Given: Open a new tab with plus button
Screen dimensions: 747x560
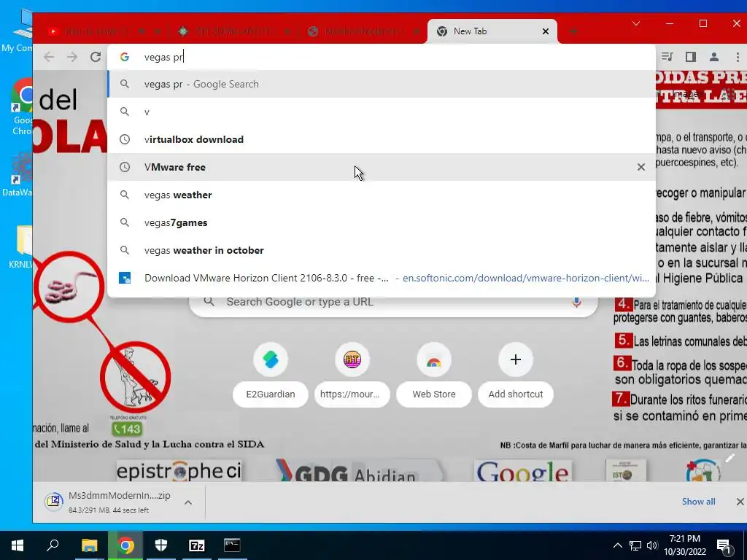Looking at the screenshot, I should [x=573, y=31].
